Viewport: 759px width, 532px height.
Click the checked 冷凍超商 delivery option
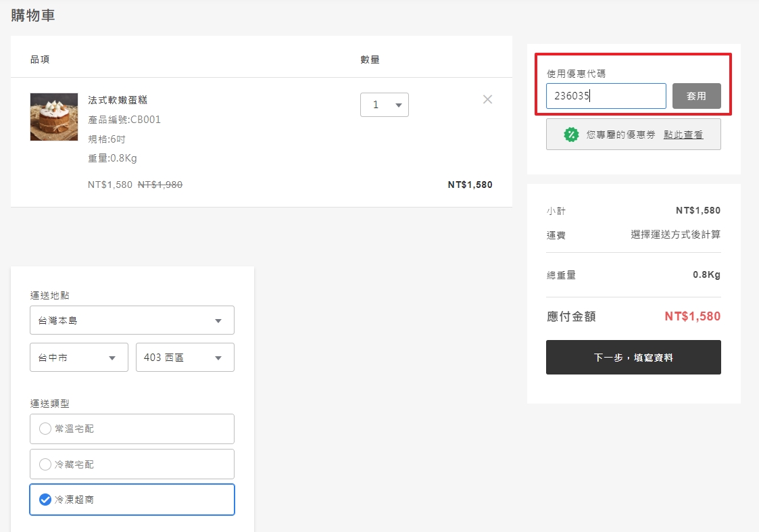[x=45, y=500]
